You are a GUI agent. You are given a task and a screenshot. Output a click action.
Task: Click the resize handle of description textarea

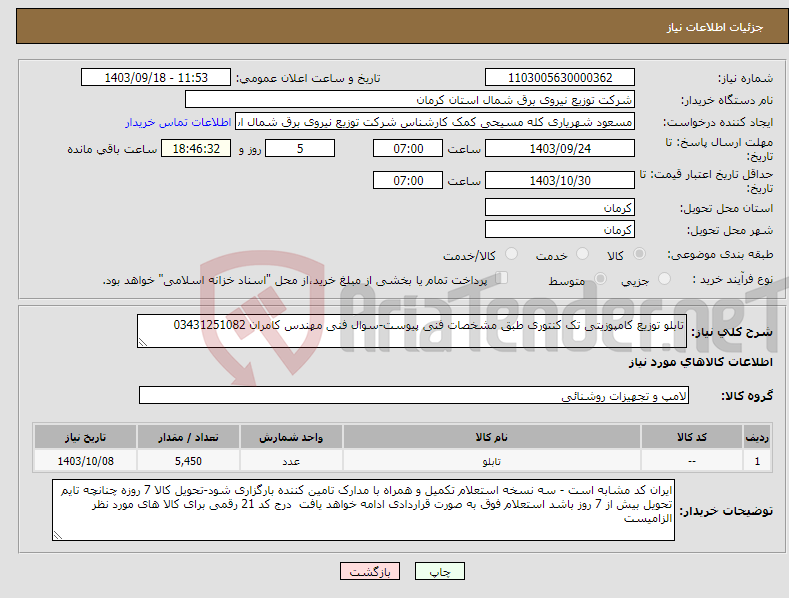tap(143, 342)
